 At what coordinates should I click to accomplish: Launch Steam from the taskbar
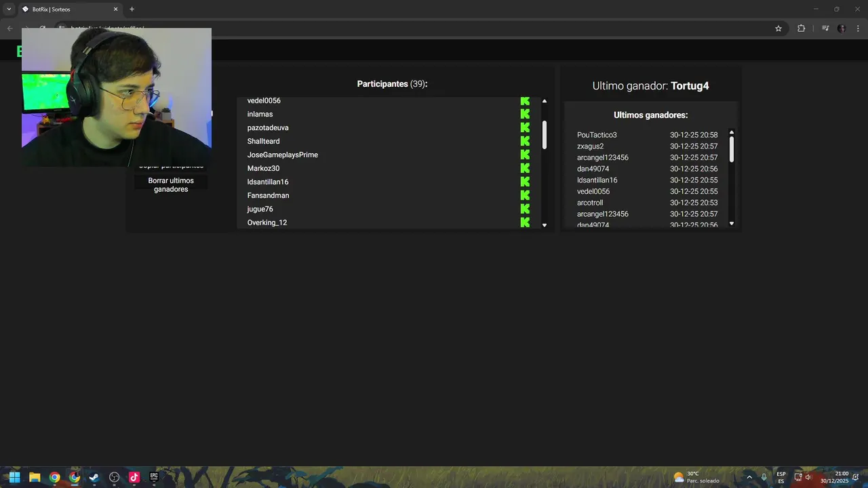click(94, 477)
